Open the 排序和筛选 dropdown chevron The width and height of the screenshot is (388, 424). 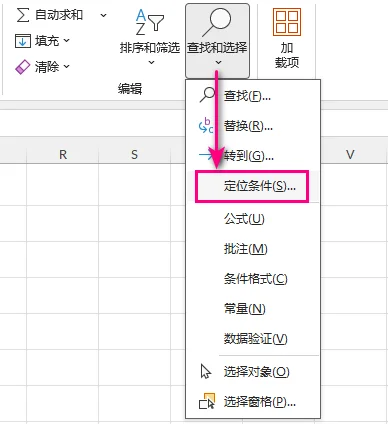coord(151,62)
